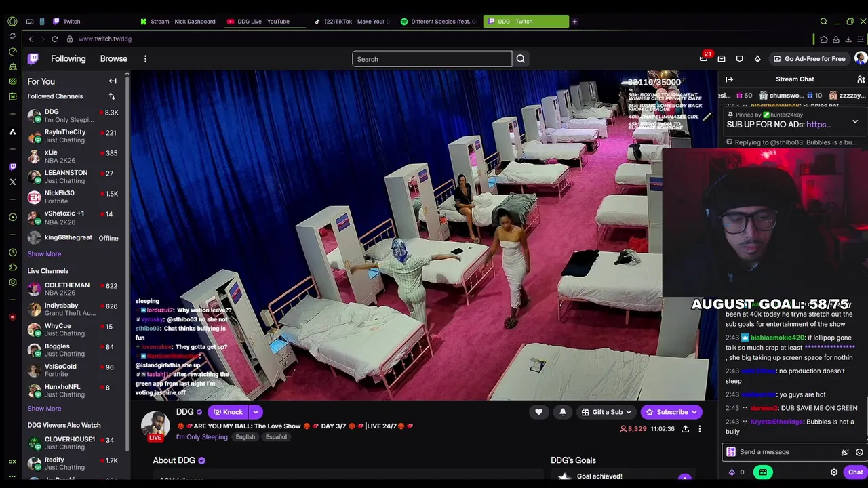The height and width of the screenshot is (488, 868).
Task: Open HunxhoNFL channel in sidebar
Action: point(73,391)
